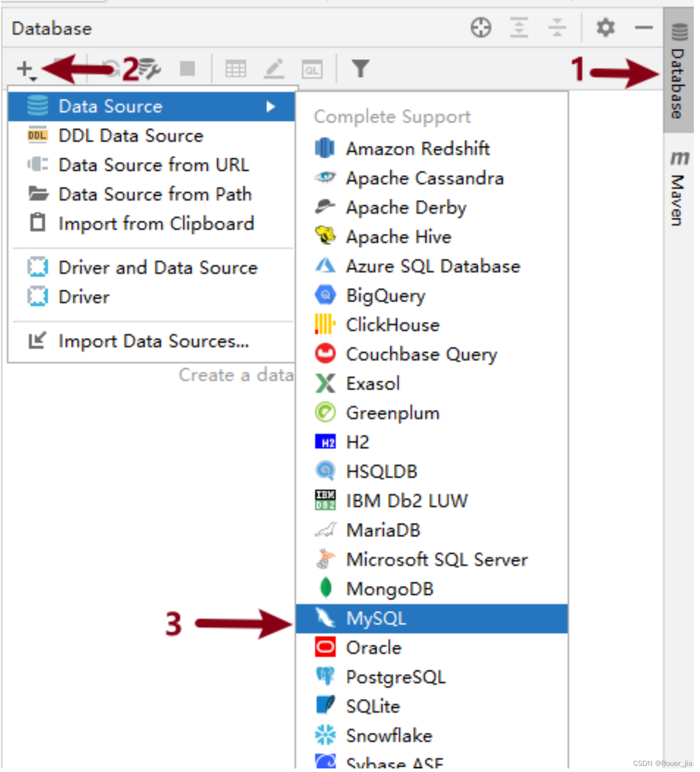Click the plus New data source button

pyautogui.click(x=25, y=69)
